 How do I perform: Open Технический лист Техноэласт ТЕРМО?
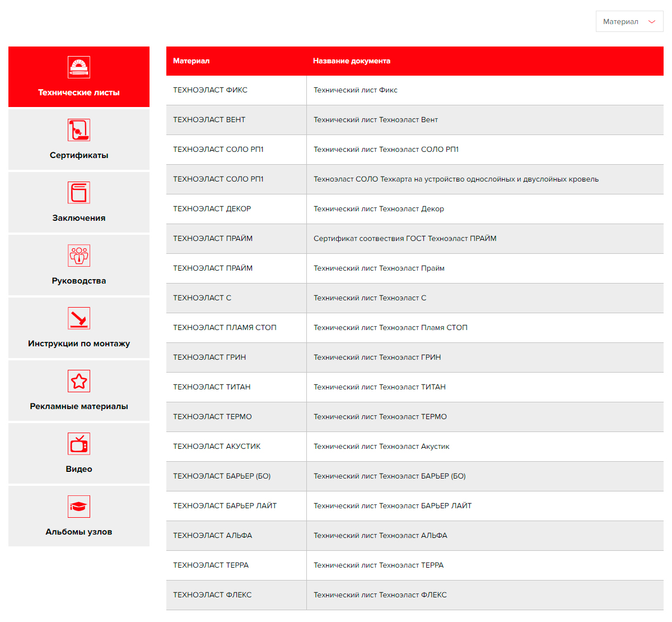(x=380, y=417)
